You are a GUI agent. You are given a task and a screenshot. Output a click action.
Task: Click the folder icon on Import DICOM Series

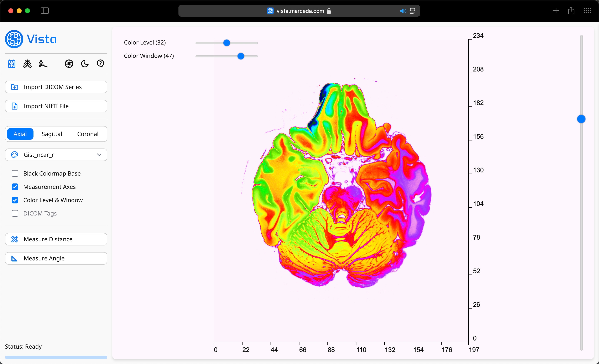coord(15,87)
